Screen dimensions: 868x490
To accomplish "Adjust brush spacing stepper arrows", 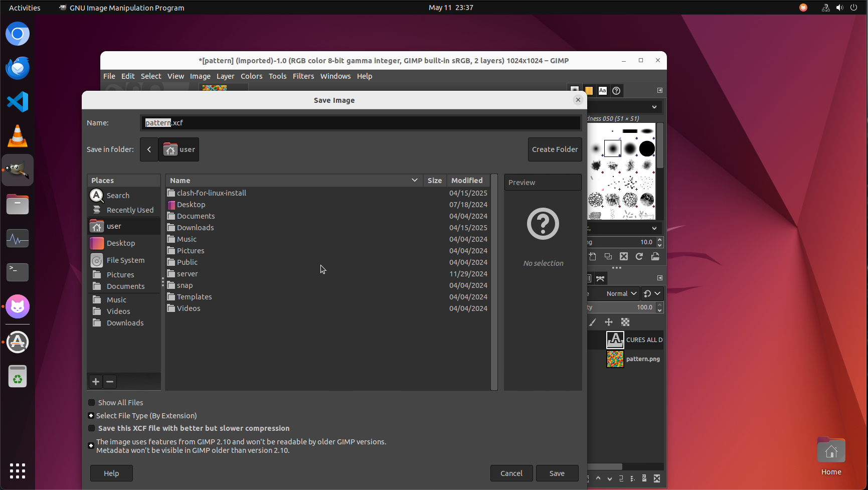I will (x=660, y=242).
